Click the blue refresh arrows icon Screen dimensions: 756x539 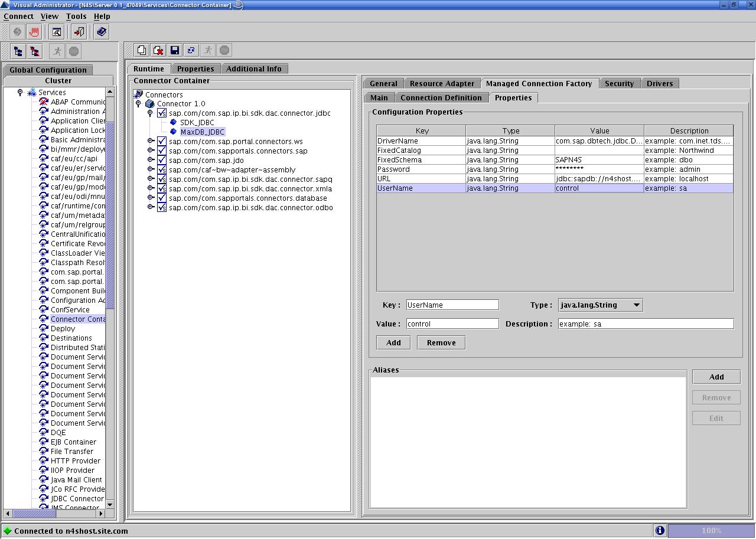(x=191, y=50)
